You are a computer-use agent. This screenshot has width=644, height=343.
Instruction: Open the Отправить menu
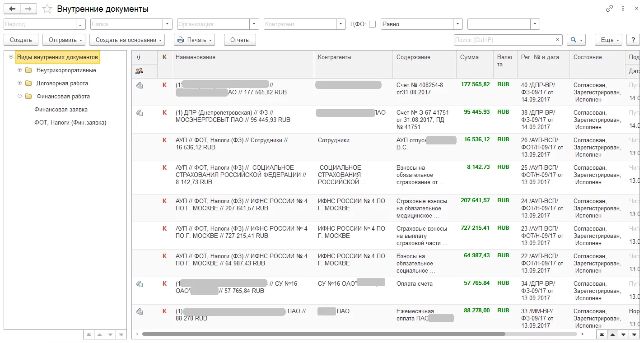[64, 40]
